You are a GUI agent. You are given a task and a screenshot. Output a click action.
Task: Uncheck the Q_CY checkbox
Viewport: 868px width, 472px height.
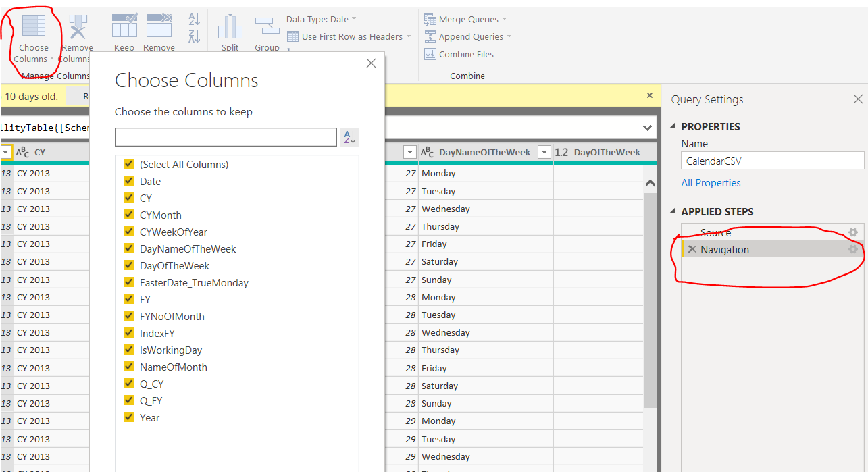click(128, 384)
